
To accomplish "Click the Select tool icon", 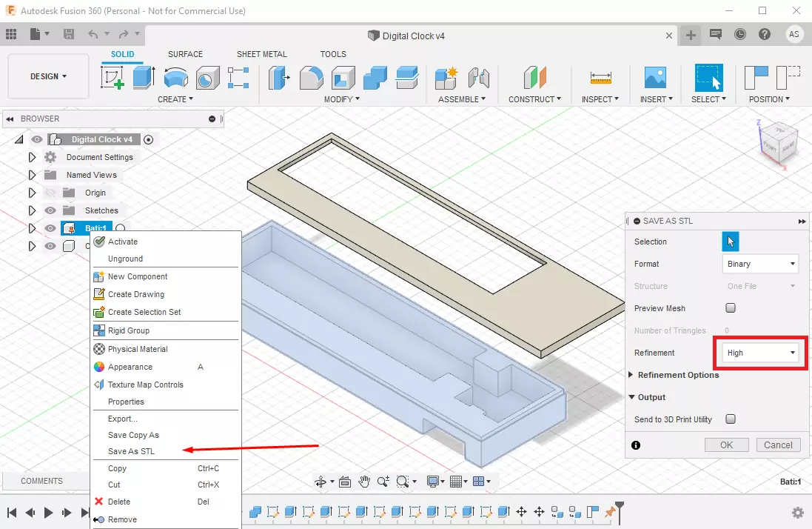I will pos(708,78).
